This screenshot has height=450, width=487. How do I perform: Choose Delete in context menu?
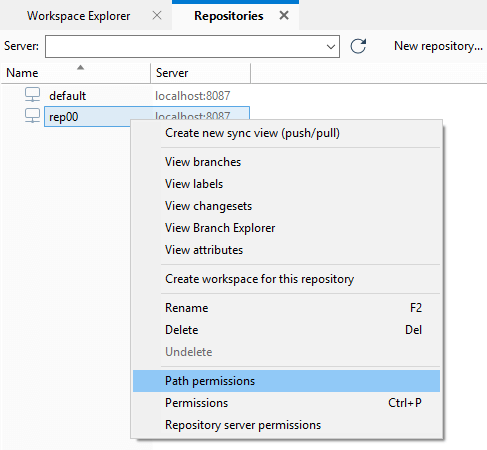click(286, 330)
